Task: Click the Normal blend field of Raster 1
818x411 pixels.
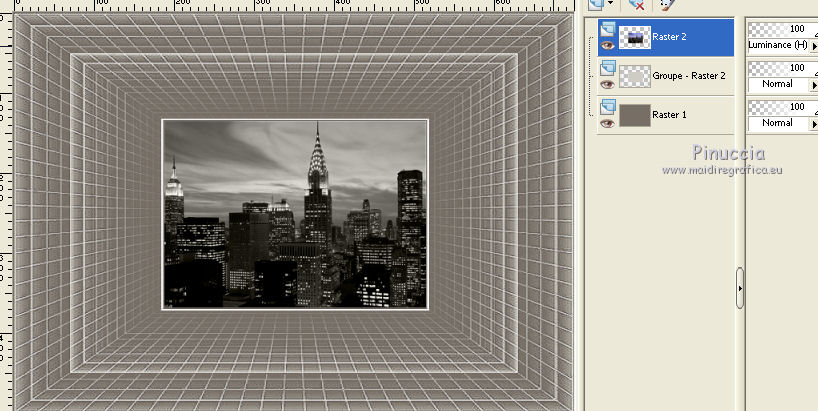Action: click(778, 123)
